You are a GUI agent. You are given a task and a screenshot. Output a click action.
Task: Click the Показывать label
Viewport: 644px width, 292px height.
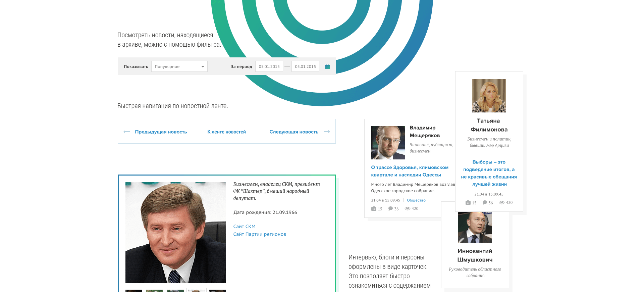pyautogui.click(x=136, y=66)
